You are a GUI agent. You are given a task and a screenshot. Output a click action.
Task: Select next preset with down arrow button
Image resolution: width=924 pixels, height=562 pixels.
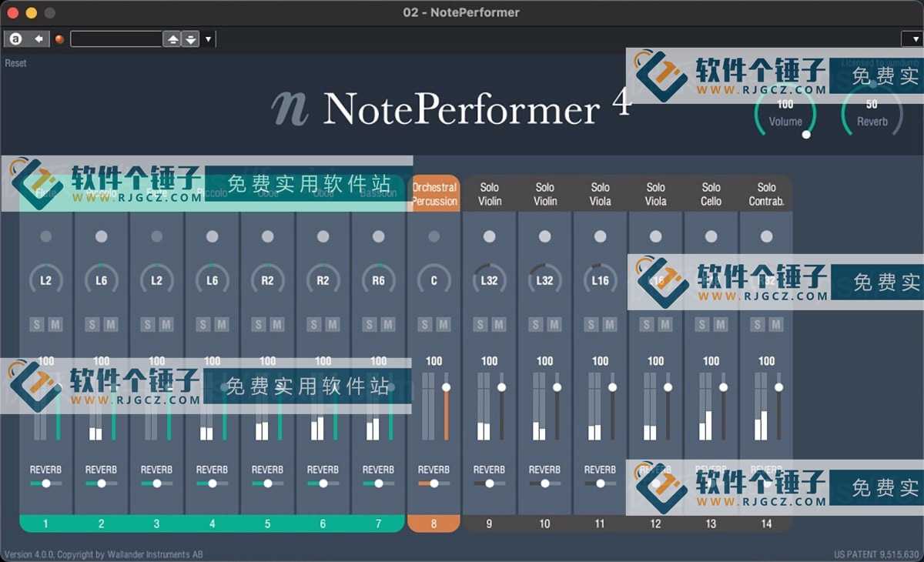click(190, 39)
